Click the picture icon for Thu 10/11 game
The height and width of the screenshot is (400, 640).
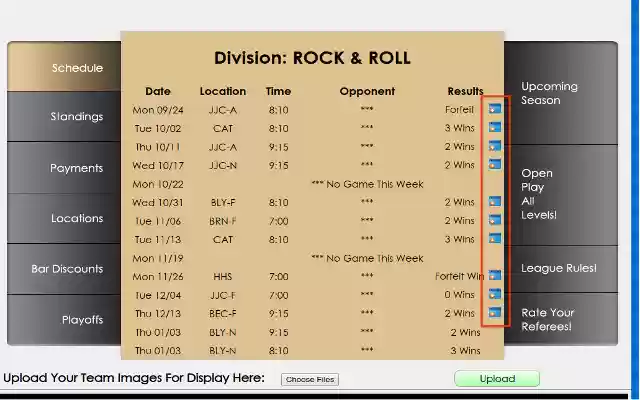(494, 146)
